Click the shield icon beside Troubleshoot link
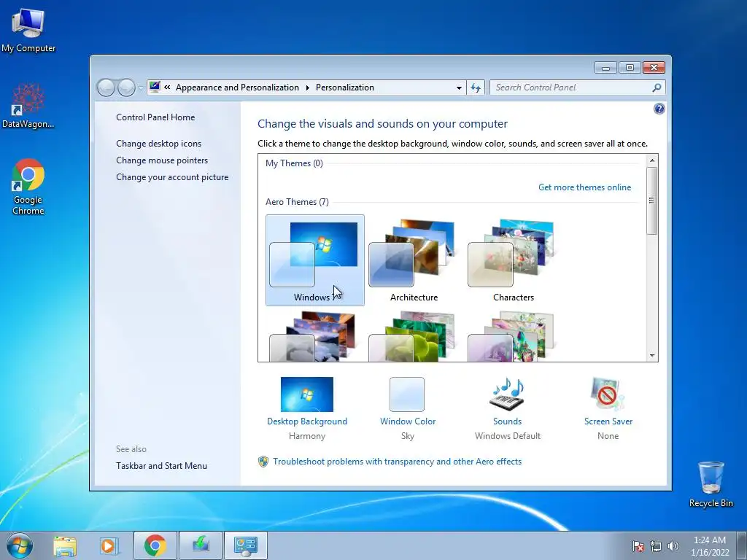The height and width of the screenshot is (560, 747). [263, 462]
